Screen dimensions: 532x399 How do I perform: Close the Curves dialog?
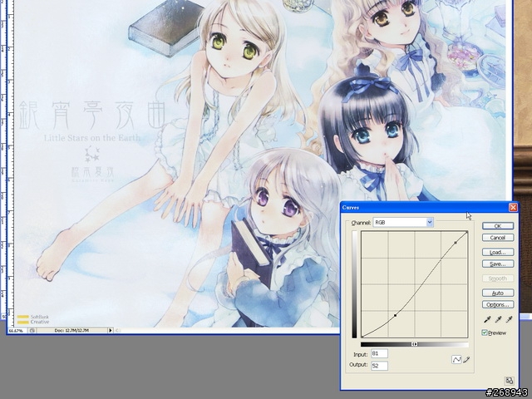tap(513, 207)
